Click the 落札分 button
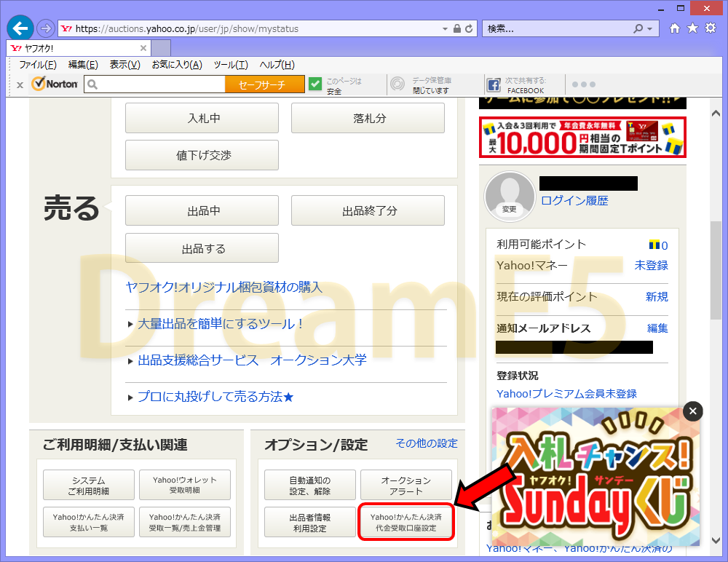728x562 pixels. tap(368, 118)
